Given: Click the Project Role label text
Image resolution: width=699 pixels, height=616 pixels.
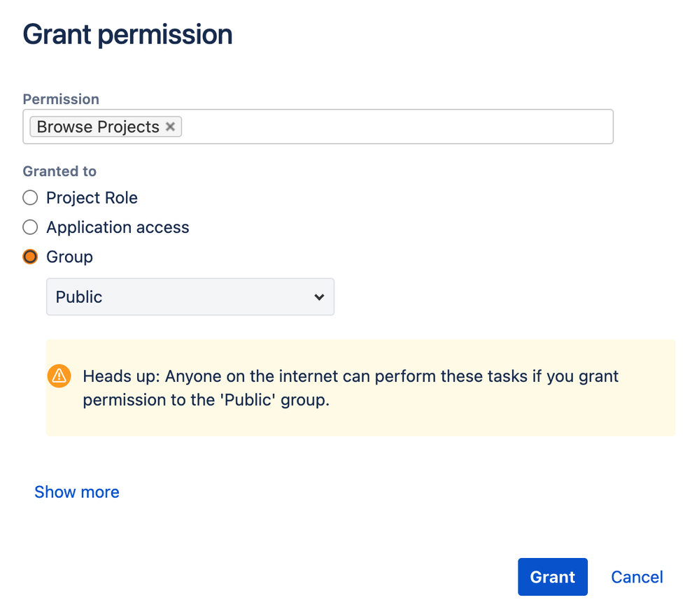Looking at the screenshot, I should [x=92, y=198].
